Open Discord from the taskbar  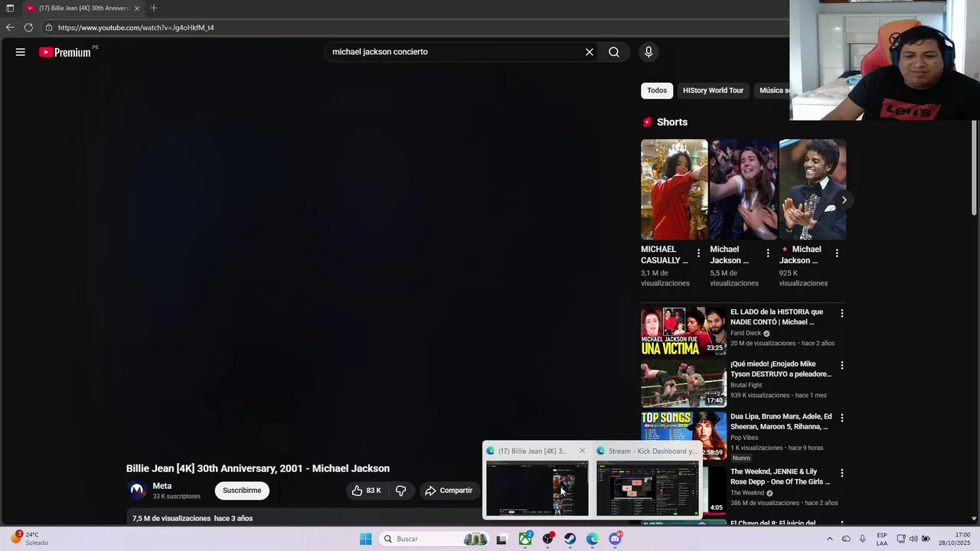click(x=615, y=539)
